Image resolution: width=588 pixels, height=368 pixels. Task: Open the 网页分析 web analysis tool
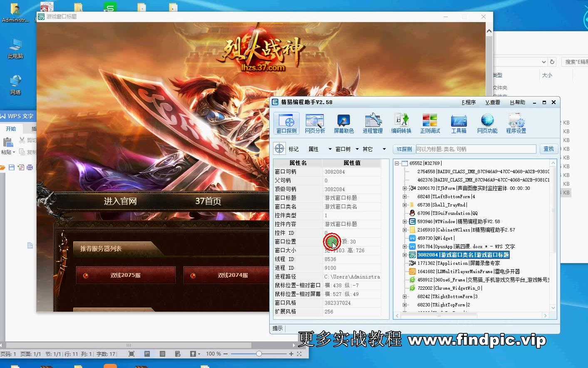(315, 124)
